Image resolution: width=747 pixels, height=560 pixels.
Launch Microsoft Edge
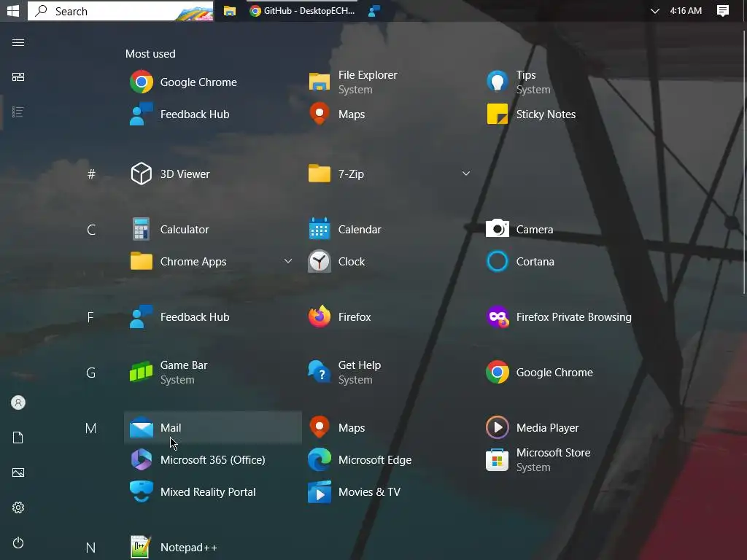pyautogui.click(x=391, y=460)
